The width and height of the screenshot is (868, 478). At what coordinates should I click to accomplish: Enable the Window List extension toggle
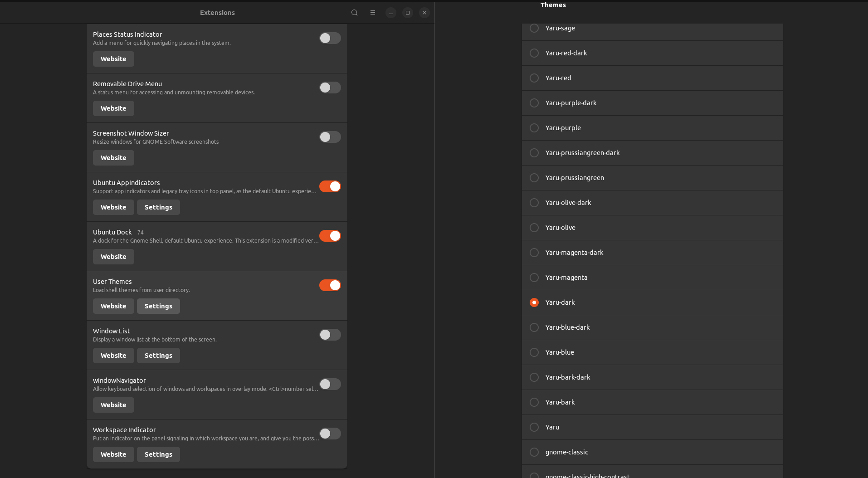pos(330,335)
